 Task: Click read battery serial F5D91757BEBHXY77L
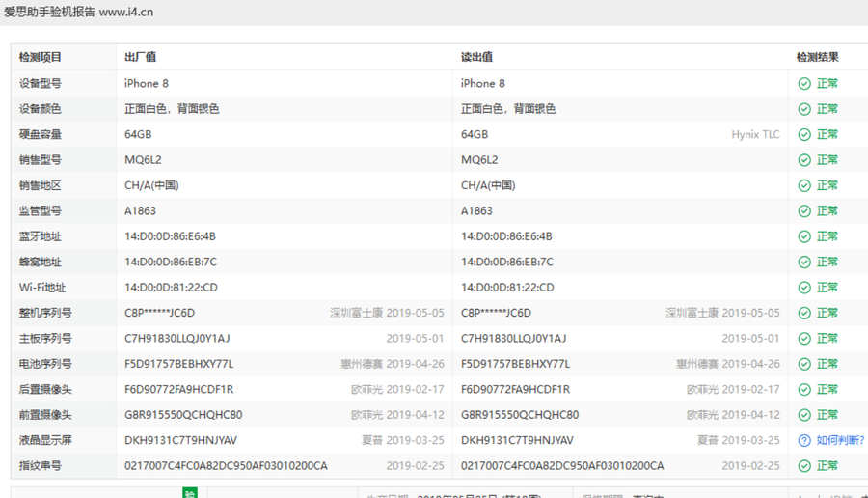click(x=515, y=364)
